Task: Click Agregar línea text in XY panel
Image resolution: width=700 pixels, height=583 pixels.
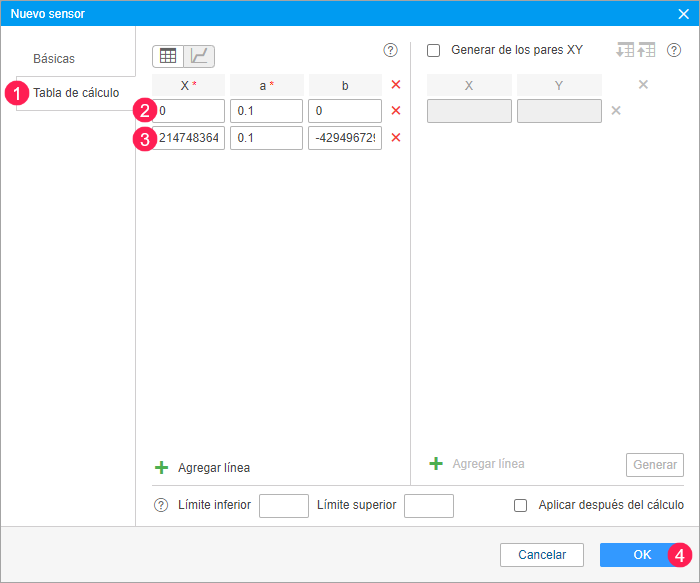Action: (x=488, y=464)
